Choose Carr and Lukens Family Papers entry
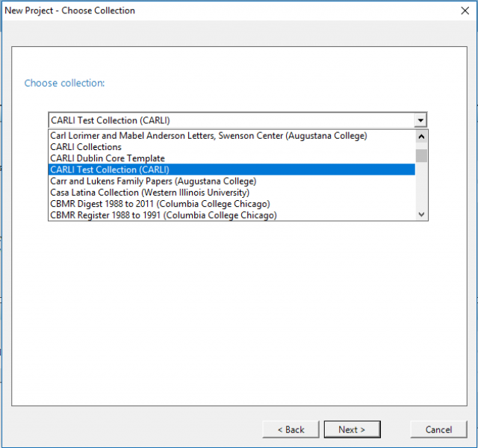The width and height of the screenshot is (478, 448). point(232,181)
